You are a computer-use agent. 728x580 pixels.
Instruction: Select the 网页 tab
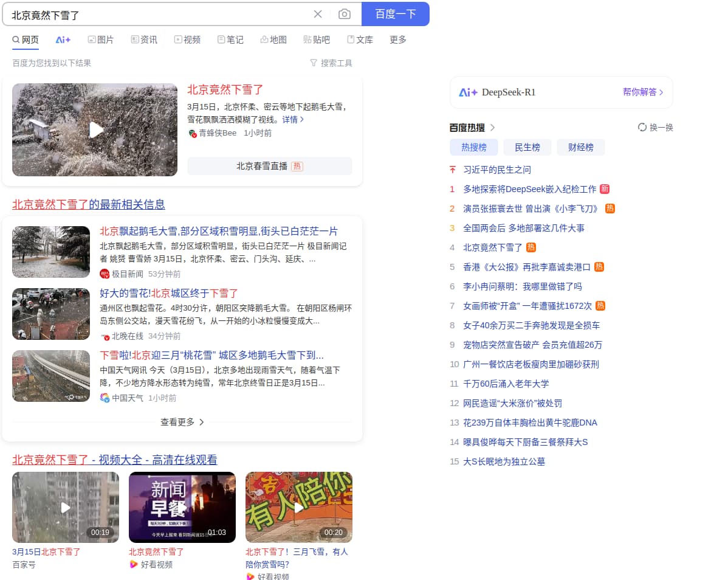pyautogui.click(x=26, y=40)
